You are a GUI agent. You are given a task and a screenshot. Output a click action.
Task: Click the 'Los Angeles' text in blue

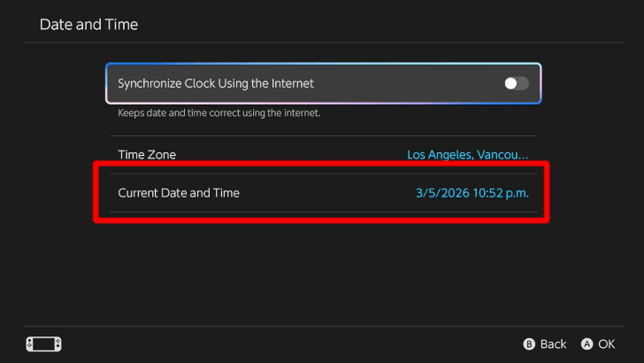click(x=438, y=154)
